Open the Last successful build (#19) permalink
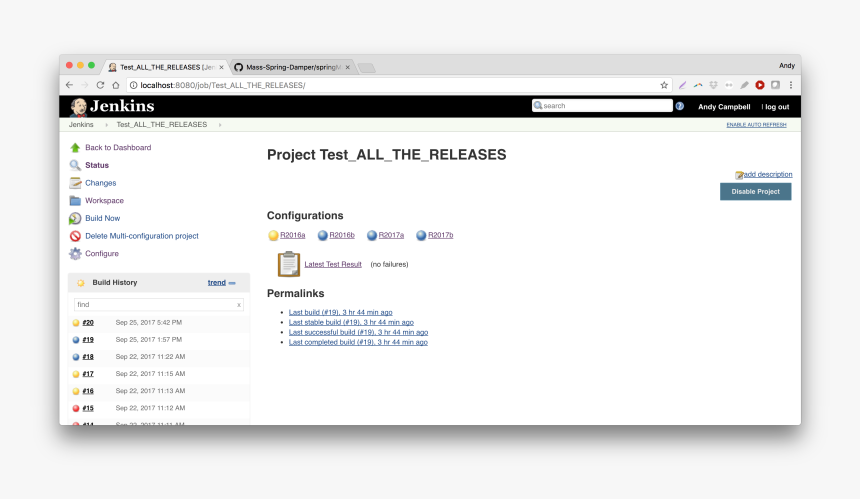This screenshot has width=860, height=499. (358, 332)
